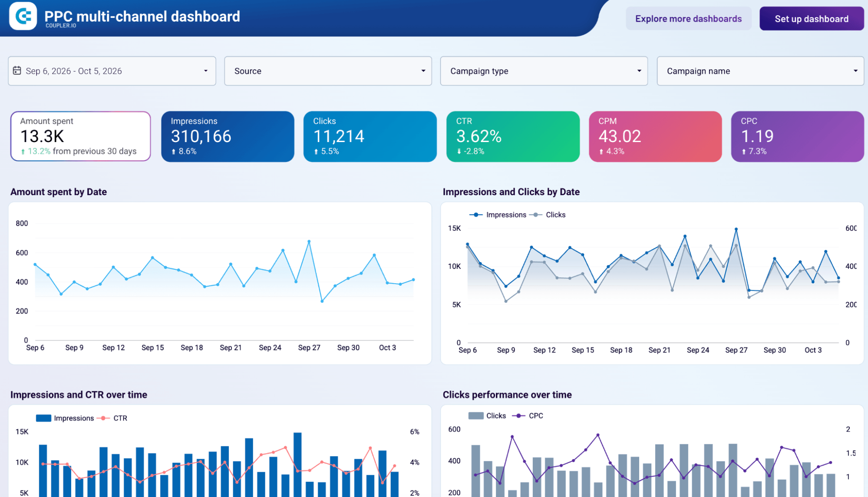This screenshot has height=497, width=868.
Task: Click 'Impressions and CTR over time' title
Action: coord(79,394)
